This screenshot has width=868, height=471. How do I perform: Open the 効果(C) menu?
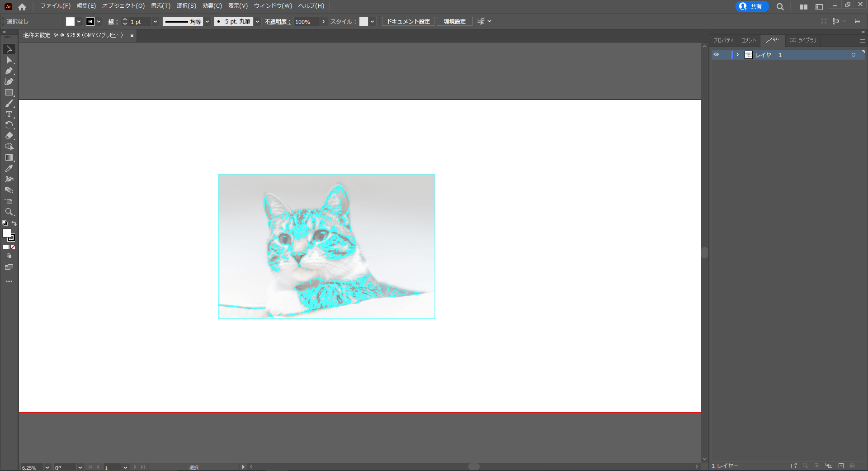[212, 6]
